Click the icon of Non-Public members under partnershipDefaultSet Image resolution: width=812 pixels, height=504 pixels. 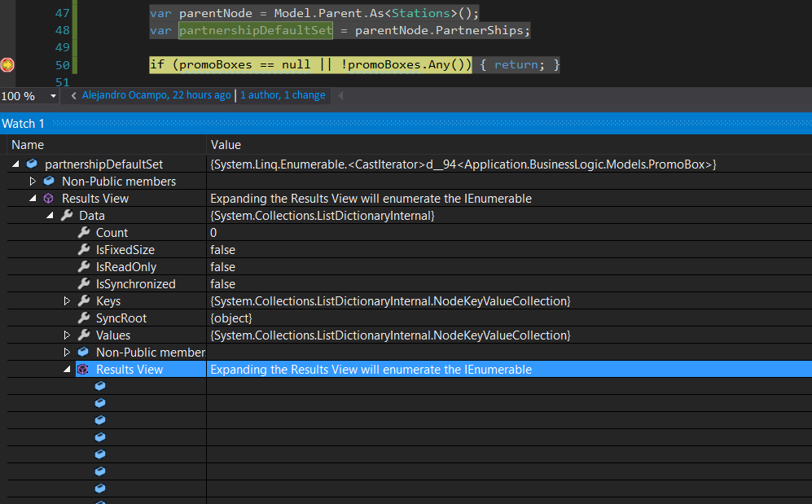point(49,181)
